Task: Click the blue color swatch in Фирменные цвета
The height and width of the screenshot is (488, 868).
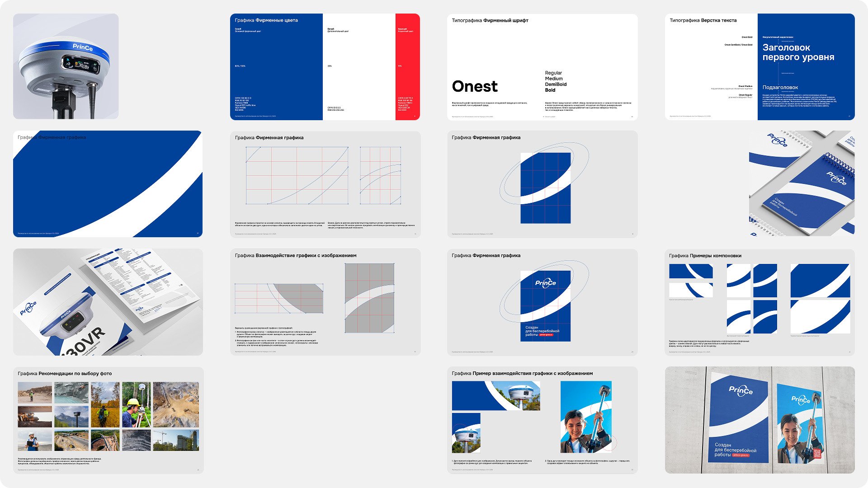Action: click(x=276, y=68)
